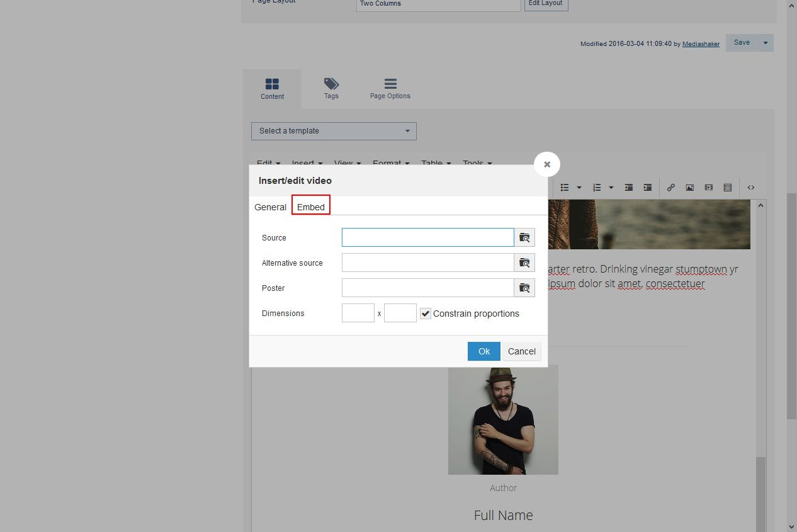The image size is (797, 532).
Task: Click the width dimension box
Action: [358, 313]
